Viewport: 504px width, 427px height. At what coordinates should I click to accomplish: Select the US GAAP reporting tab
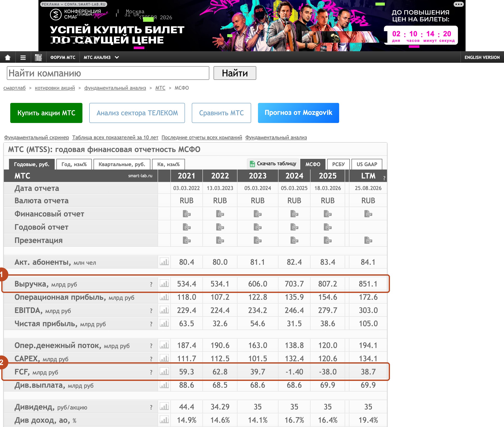[x=367, y=164]
